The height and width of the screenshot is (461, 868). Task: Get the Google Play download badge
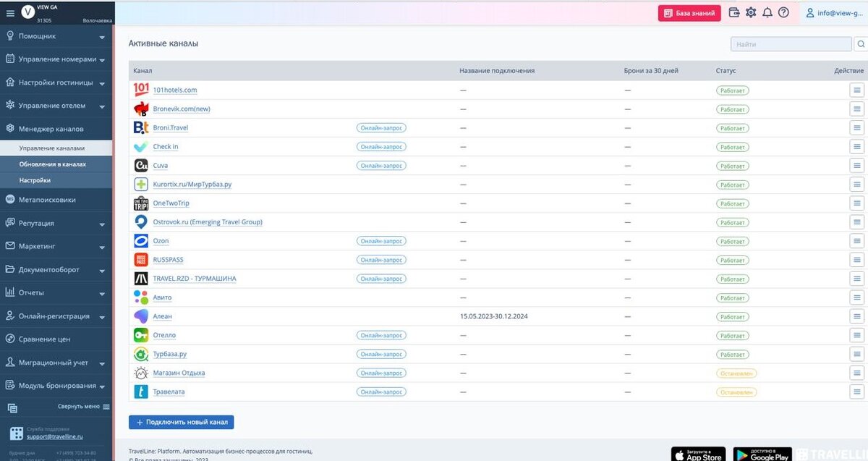(762, 454)
